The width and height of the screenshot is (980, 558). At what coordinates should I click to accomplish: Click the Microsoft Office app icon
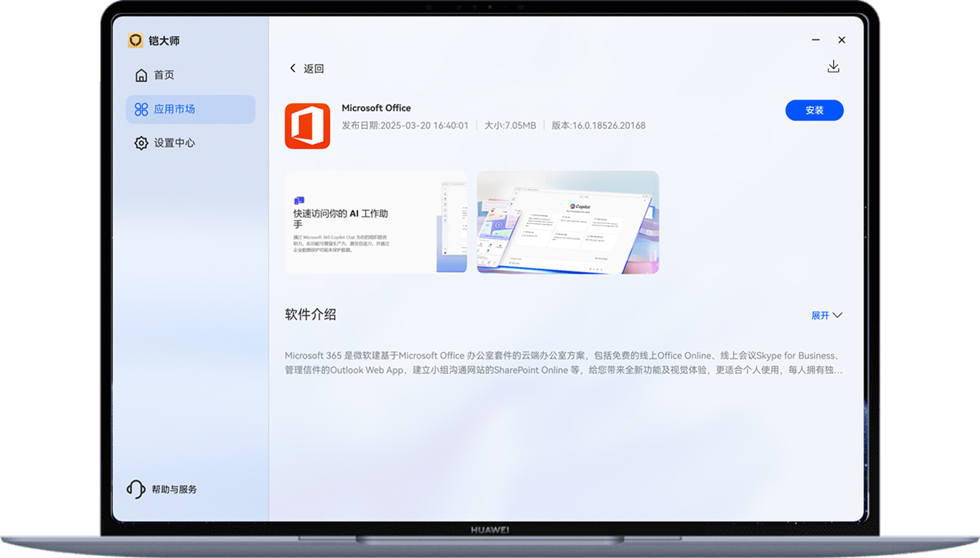point(308,126)
